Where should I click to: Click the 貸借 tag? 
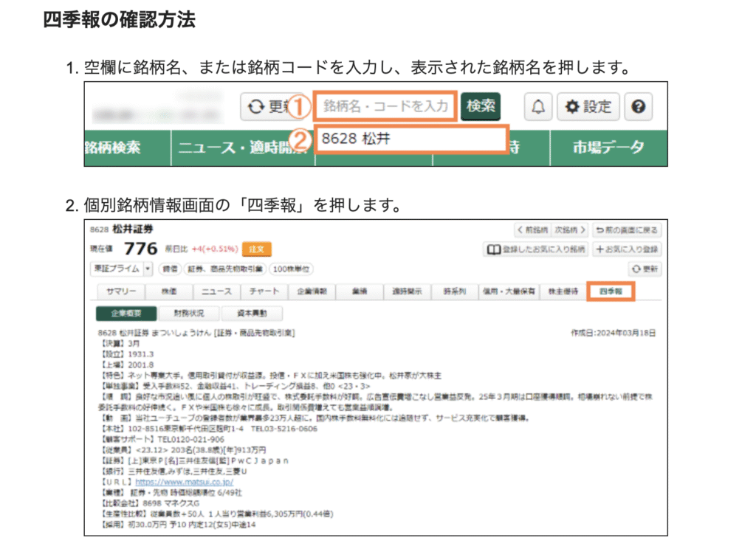point(170,269)
